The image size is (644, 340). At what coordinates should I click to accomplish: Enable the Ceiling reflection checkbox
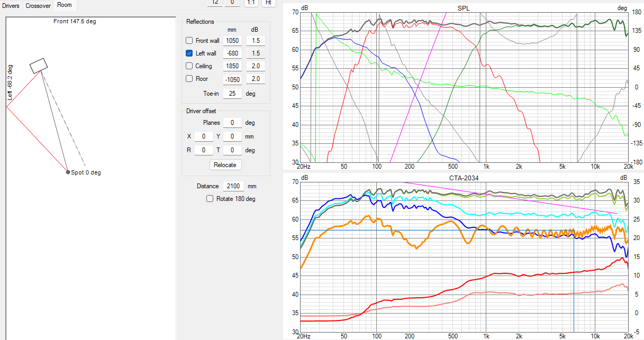(189, 66)
